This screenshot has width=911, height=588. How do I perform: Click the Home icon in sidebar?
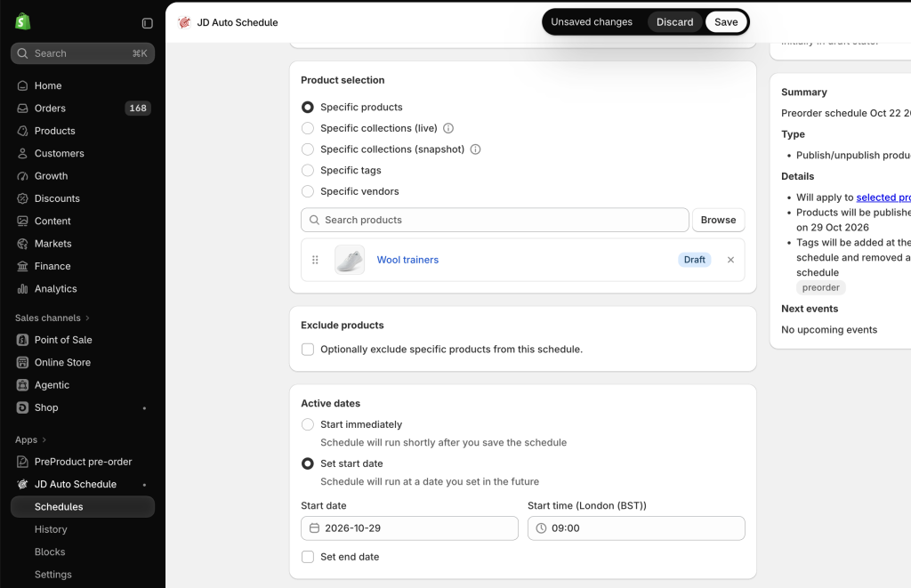coord(22,85)
